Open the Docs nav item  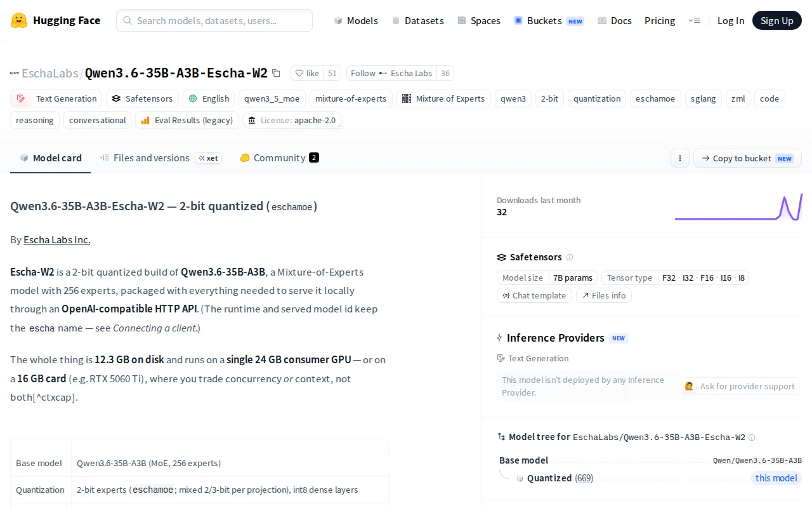coord(615,20)
